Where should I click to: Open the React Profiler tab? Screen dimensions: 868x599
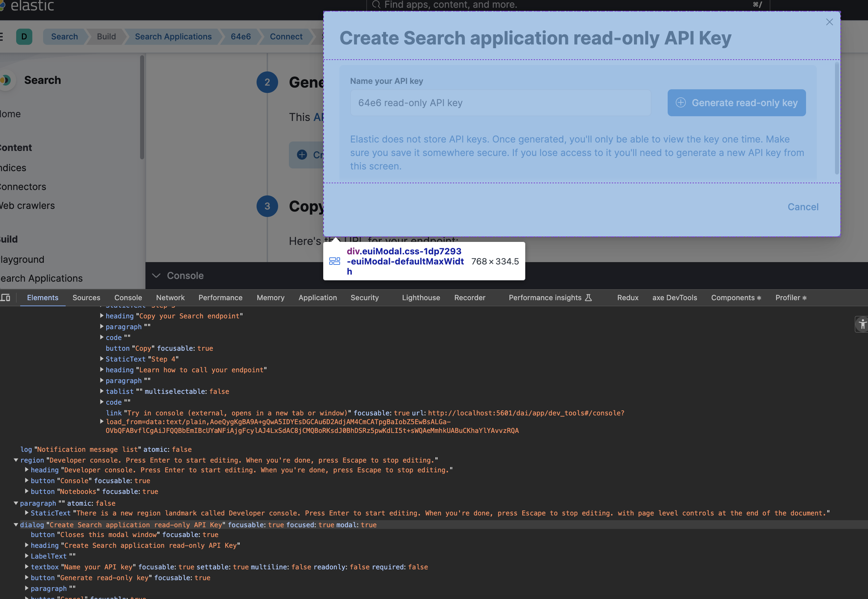[791, 297]
